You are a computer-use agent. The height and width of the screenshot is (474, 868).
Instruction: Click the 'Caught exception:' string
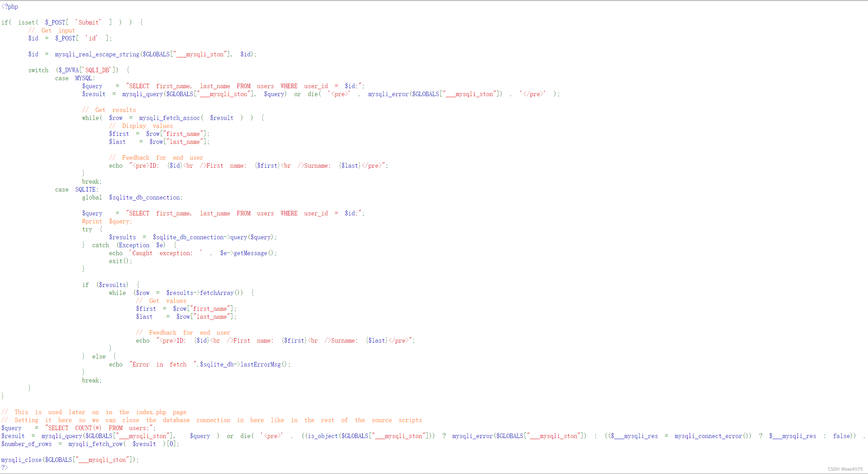166,253
